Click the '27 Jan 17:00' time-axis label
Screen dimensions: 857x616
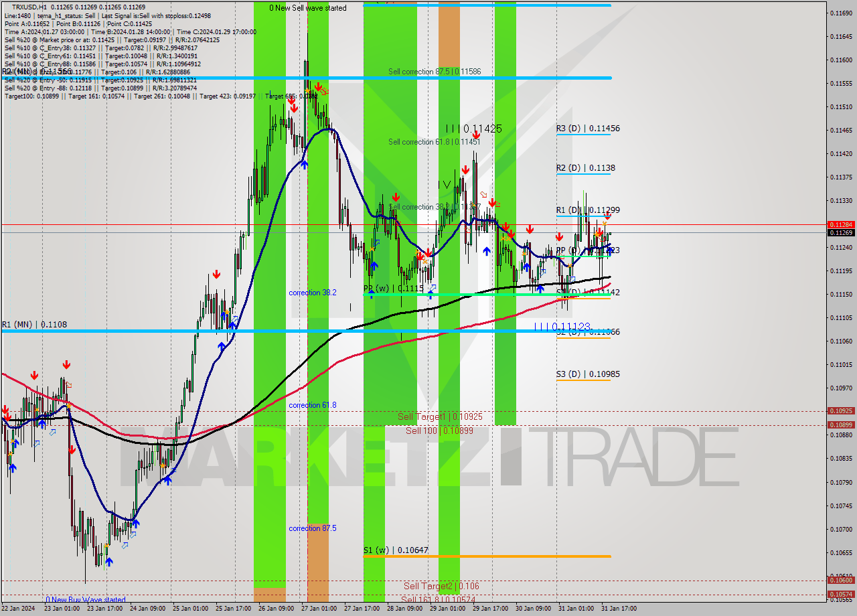361,609
